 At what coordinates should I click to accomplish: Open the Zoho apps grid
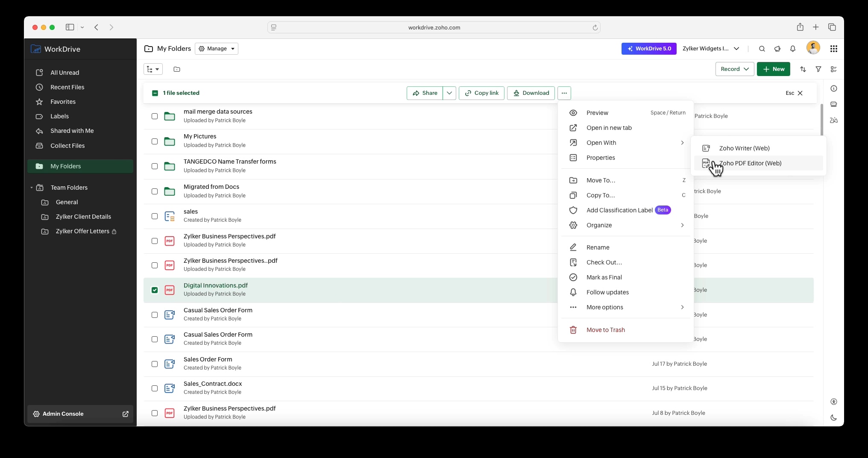(x=834, y=49)
